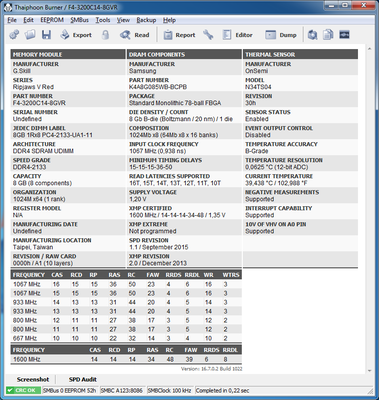Click the padlock icon in toolbar
The image size is (379, 400).
105,35
